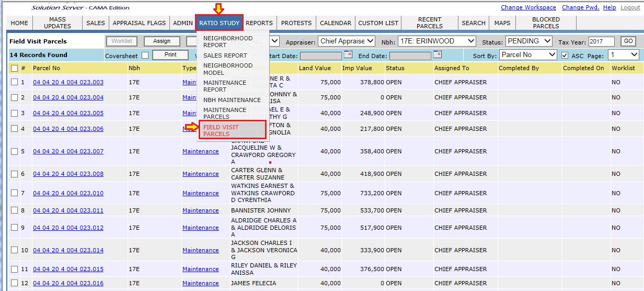Open the Start Date calendar picker icon
The width and height of the screenshot is (644, 291).
pyautogui.click(x=348, y=54)
